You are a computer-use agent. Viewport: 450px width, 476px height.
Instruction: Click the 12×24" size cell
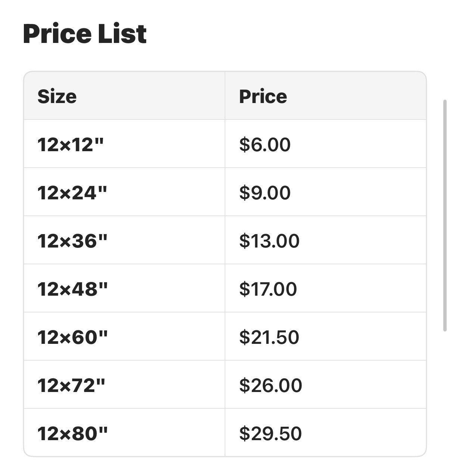point(72,193)
